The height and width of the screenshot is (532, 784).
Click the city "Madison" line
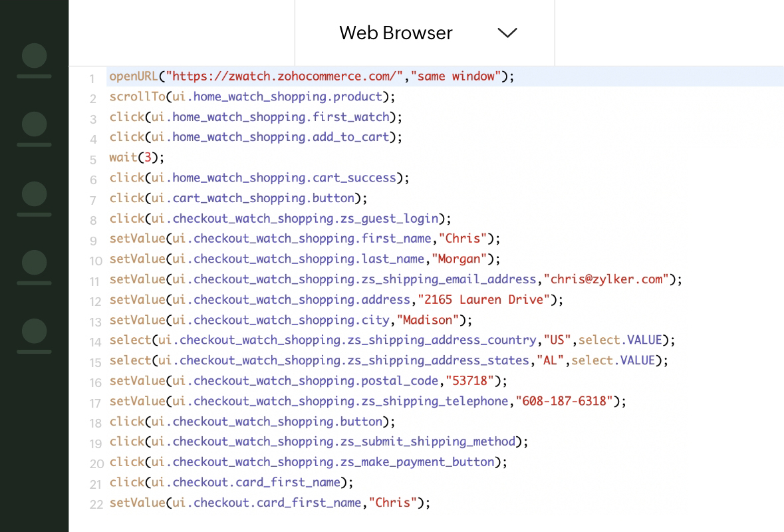291,320
